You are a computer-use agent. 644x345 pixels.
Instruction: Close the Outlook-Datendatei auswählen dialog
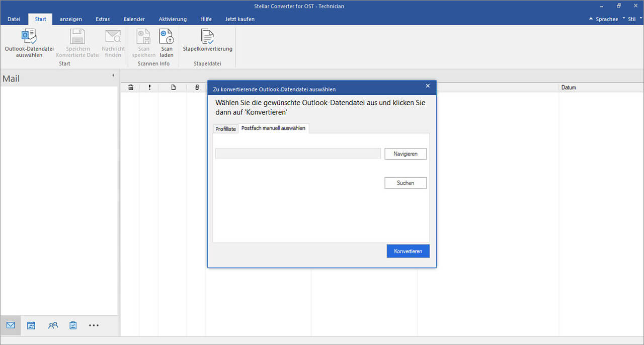(428, 86)
